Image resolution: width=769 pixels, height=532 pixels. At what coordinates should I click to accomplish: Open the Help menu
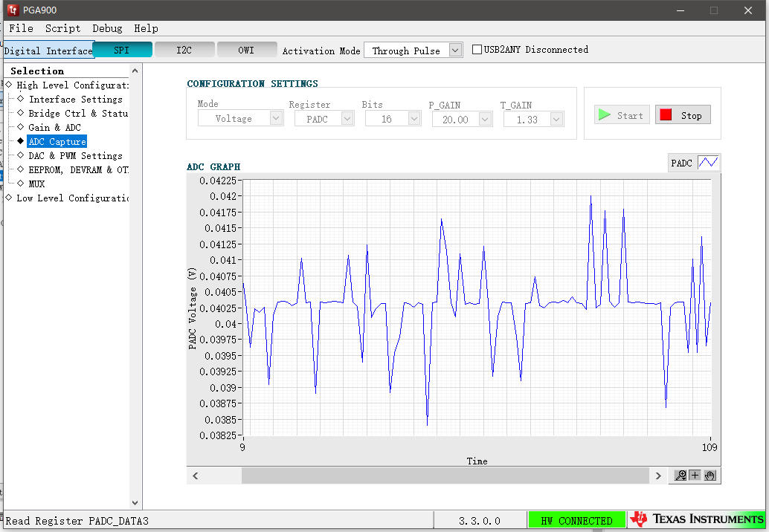click(147, 28)
